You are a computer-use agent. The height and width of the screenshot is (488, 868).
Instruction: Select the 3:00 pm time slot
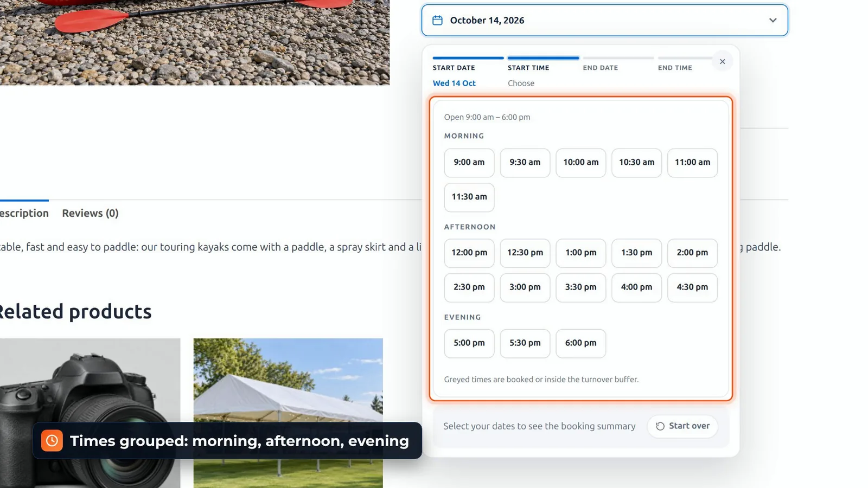pos(525,287)
